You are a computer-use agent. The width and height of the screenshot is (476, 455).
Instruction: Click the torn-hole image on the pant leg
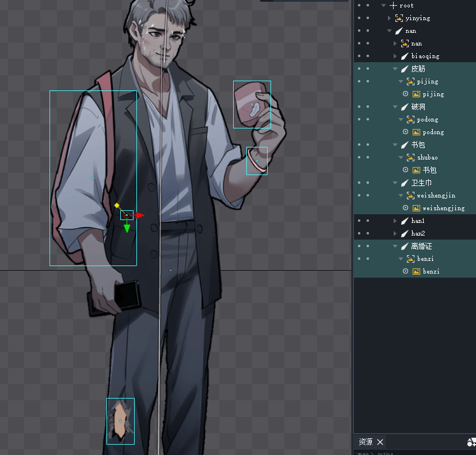coord(120,421)
